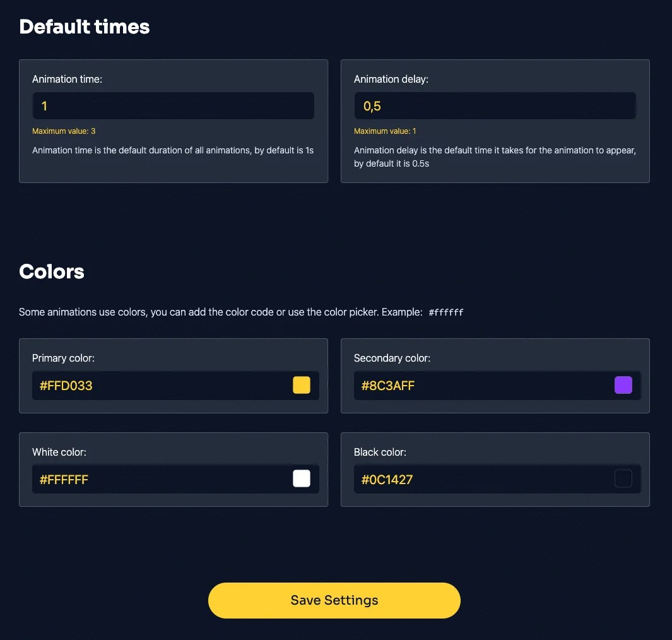The height and width of the screenshot is (640, 672).
Task: Click the #ffffff example code text
Action: click(446, 312)
